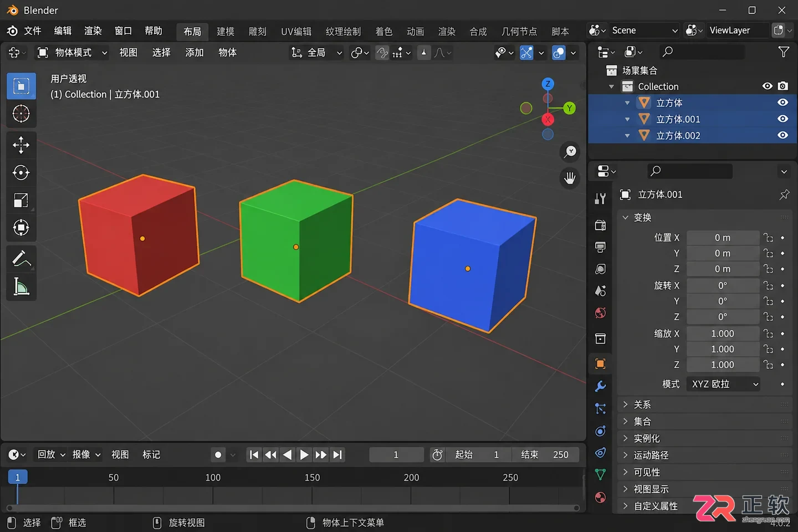Open the 添加 menu in viewport header

point(195,53)
